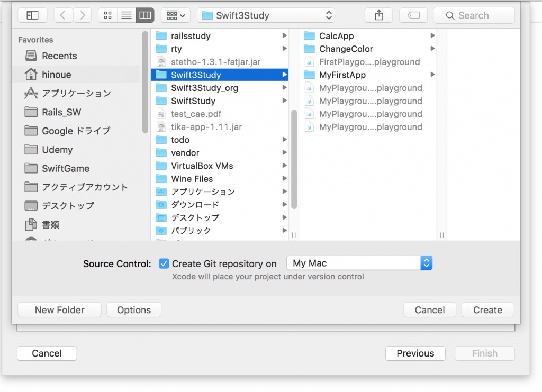The image size is (542, 392).
Task: Select the CalcApp folder
Action: click(x=336, y=36)
